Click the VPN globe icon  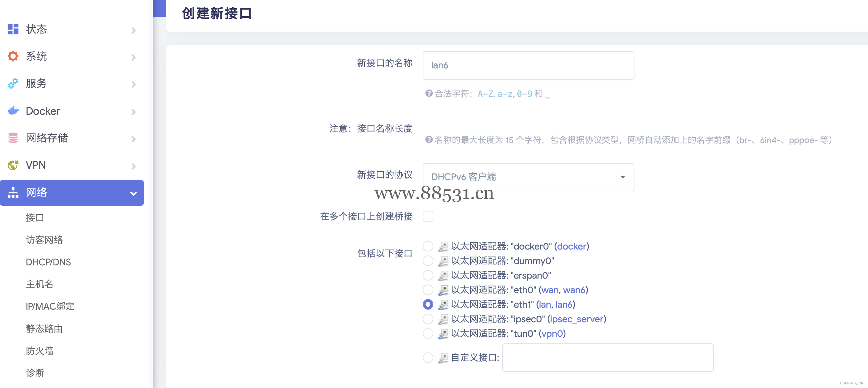tap(13, 165)
